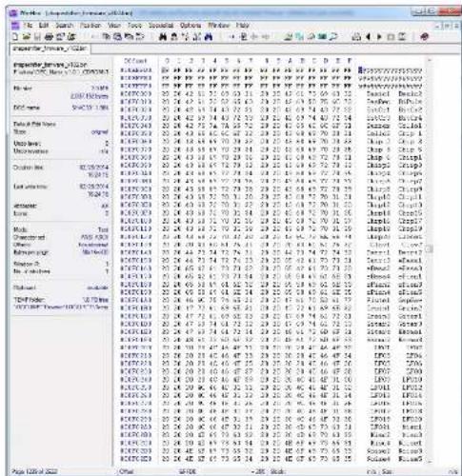Image resolution: width=462 pixels, height=476 pixels.
Task: Click the magnifier Analyze icon
Action: [333, 37]
